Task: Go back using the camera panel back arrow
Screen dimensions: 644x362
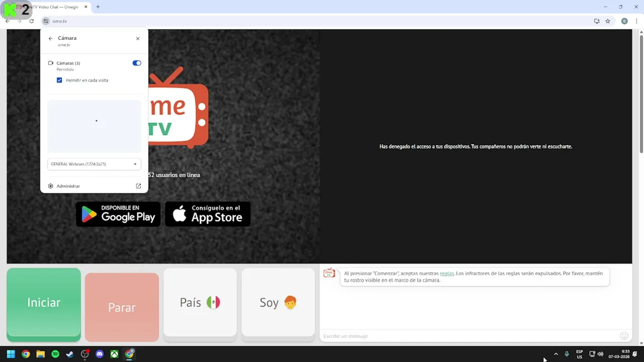Action: point(50,38)
